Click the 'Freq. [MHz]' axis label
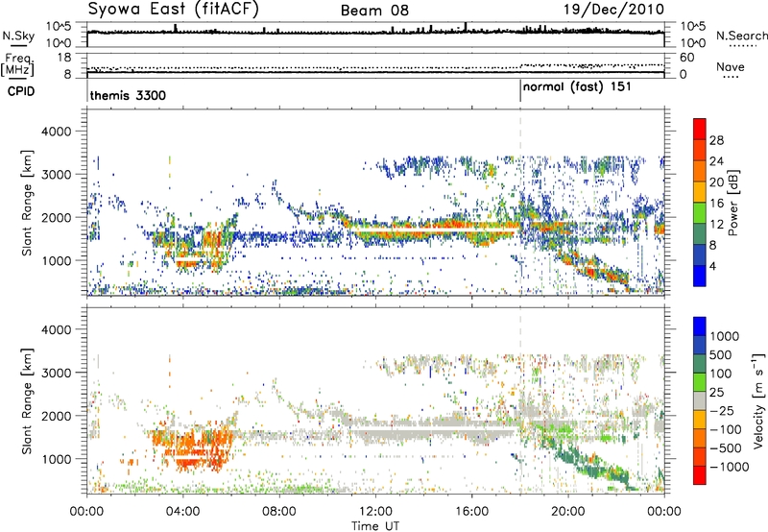Image resolution: width=768 pixels, height=532 pixels. coord(18,64)
